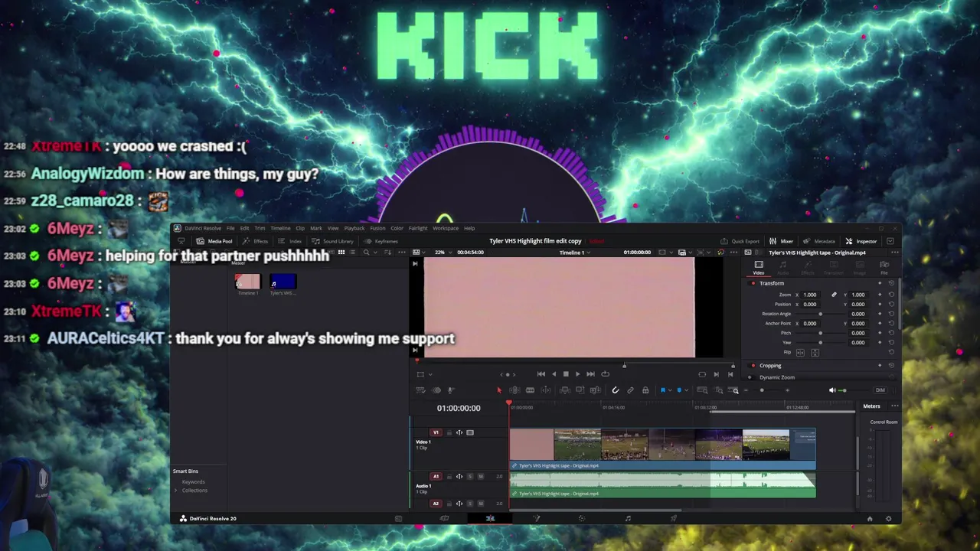Add keyframe for Zoom

(880, 295)
